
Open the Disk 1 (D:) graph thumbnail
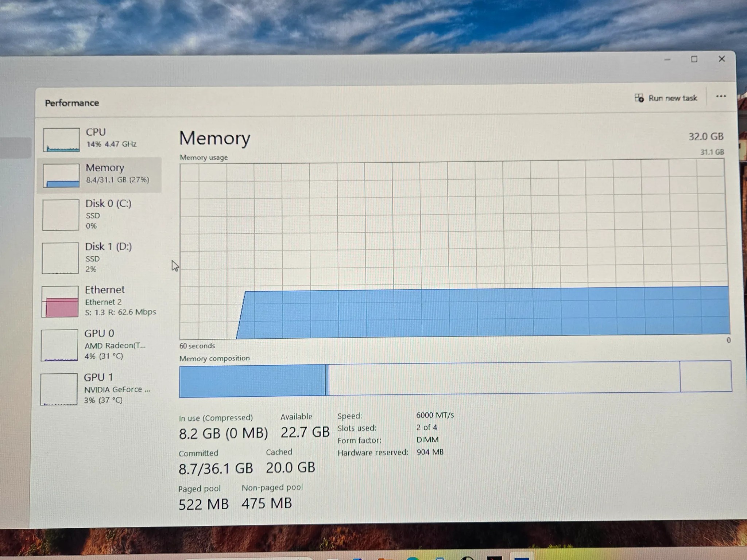tap(60, 258)
